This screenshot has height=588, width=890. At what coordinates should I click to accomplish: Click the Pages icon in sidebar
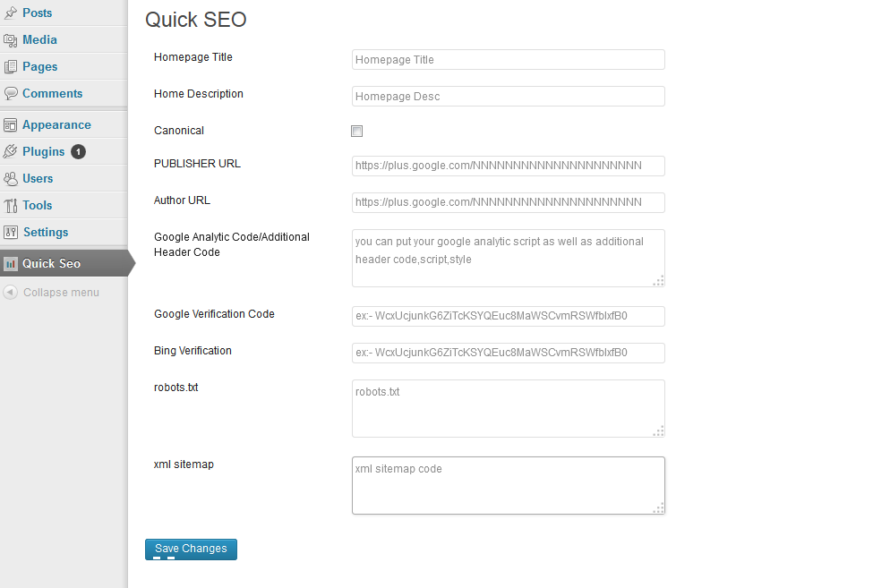(x=10, y=66)
